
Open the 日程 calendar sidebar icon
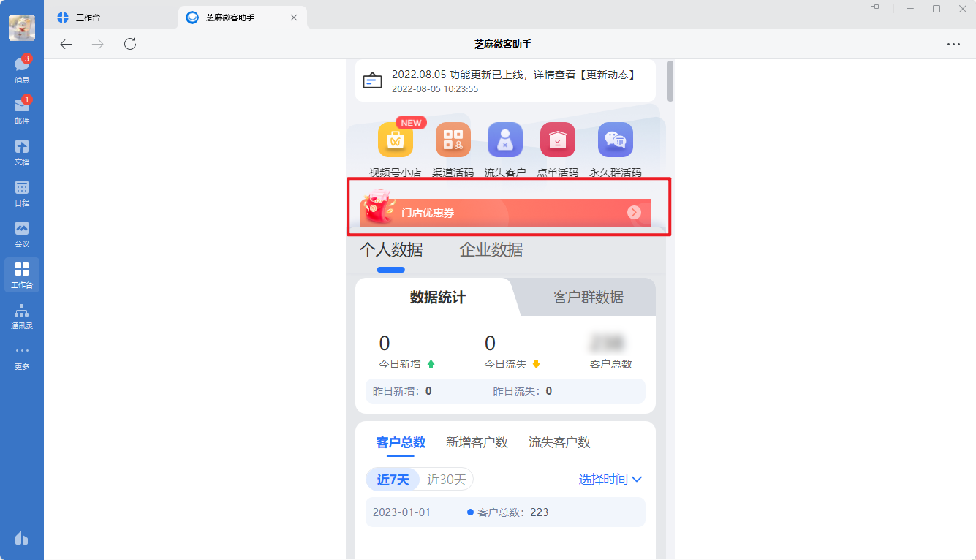coord(22,192)
